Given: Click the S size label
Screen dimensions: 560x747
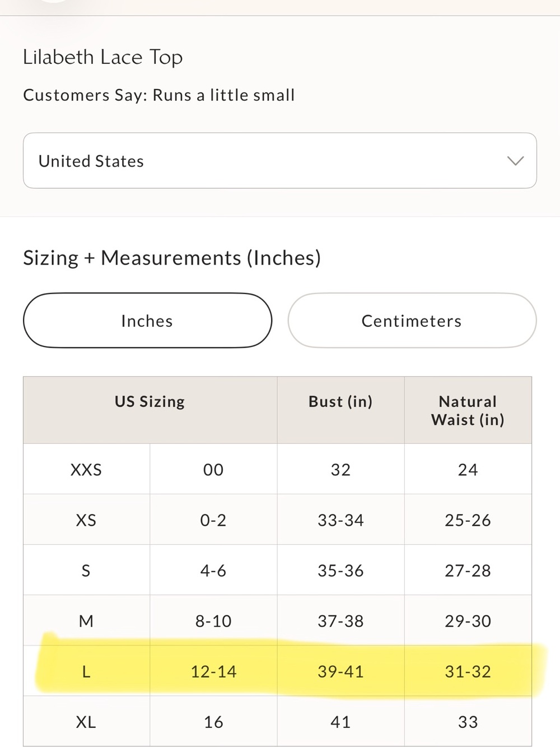Looking at the screenshot, I should 86,570.
